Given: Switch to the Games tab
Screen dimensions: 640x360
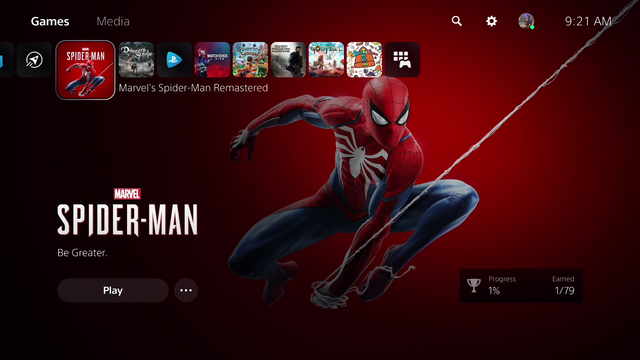Looking at the screenshot, I should (x=50, y=21).
